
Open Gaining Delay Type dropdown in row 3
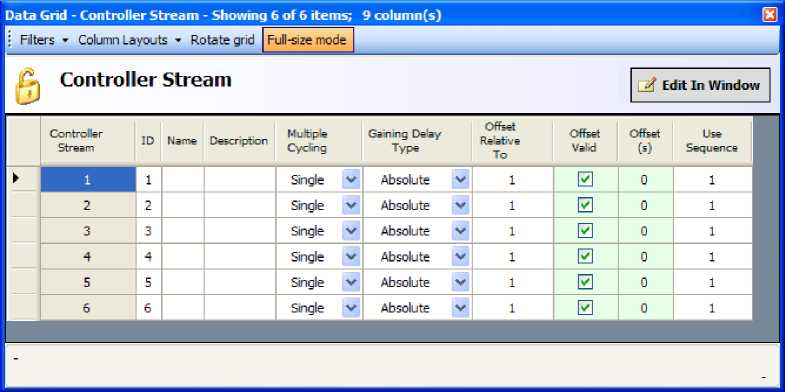460,231
